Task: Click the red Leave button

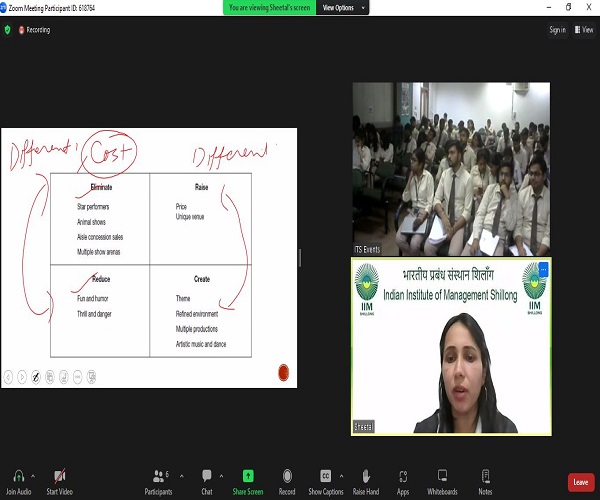Action: pyautogui.click(x=581, y=482)
